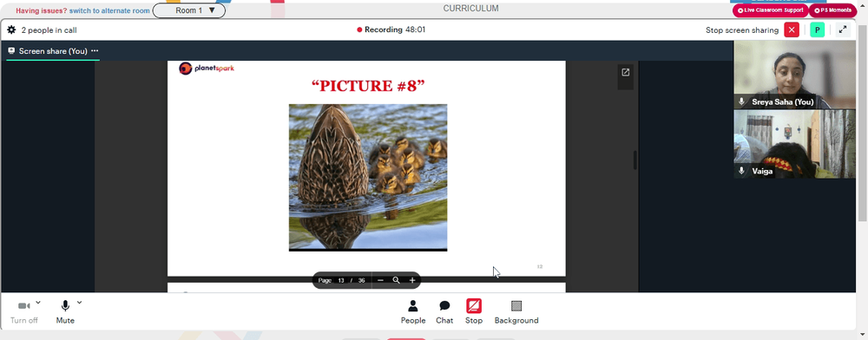Open Live Classroom Support
The image size is (868, 340).
pos(770,10)
